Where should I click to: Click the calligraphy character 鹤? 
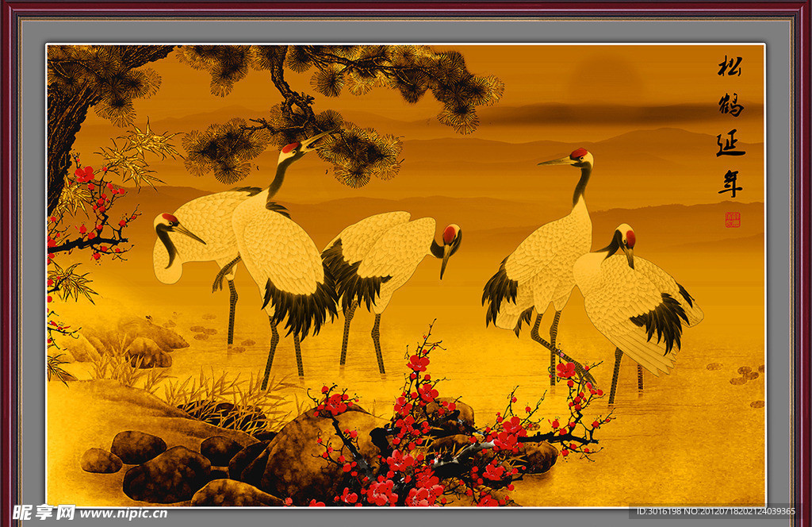point(730,106)
